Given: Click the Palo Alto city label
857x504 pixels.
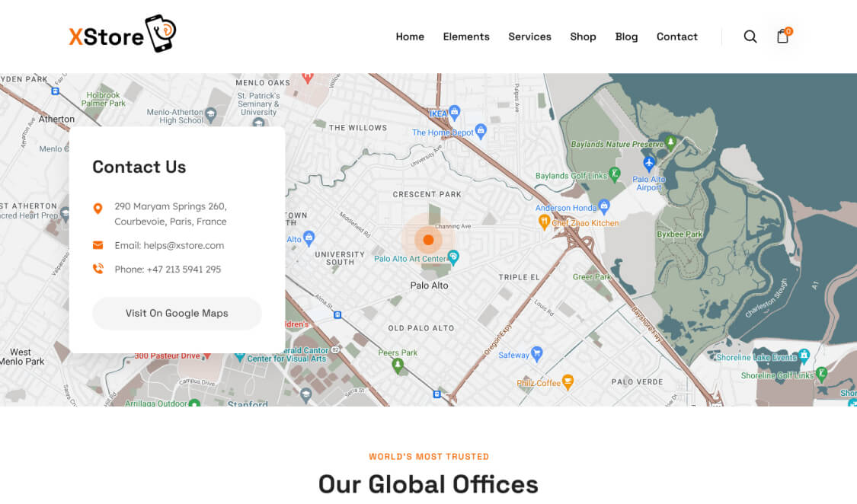Looking at the screenshot, I should click(429, 285).
